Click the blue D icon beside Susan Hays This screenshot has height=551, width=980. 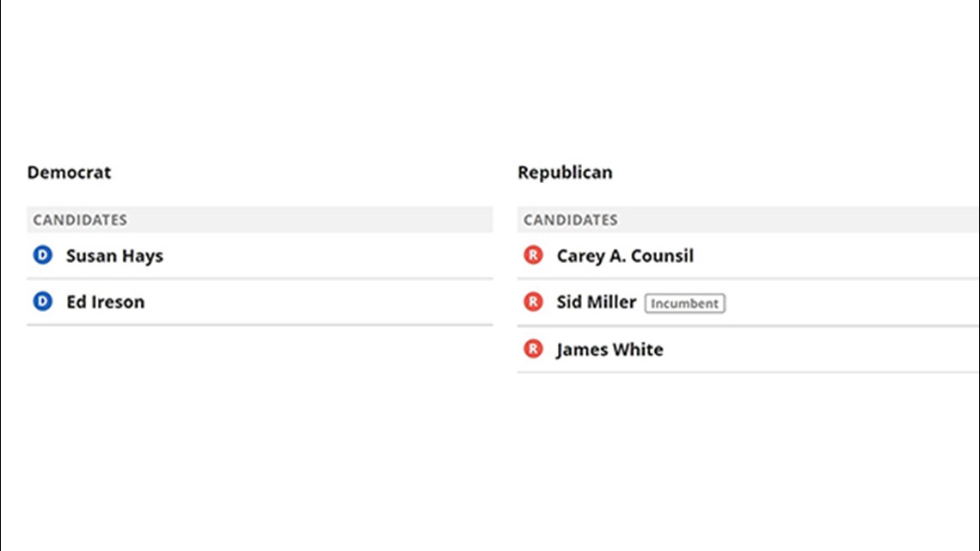click(42, 255)
